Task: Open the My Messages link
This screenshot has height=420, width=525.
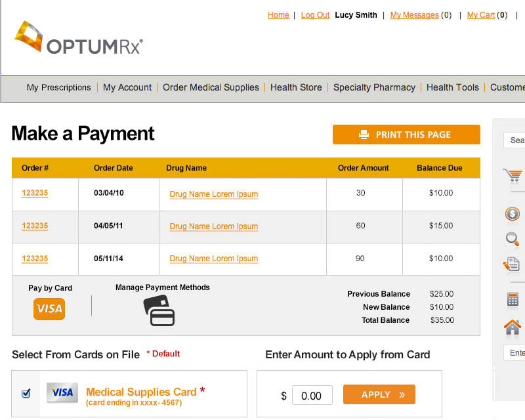Action: pos(414,15)
